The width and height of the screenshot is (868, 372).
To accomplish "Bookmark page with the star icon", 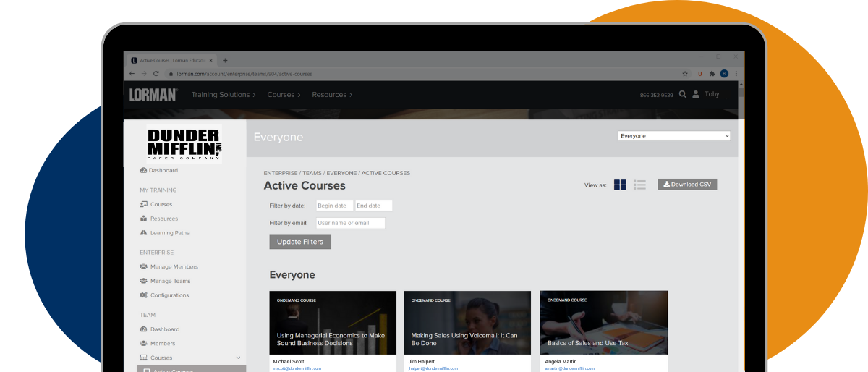I will pos(685,74).
